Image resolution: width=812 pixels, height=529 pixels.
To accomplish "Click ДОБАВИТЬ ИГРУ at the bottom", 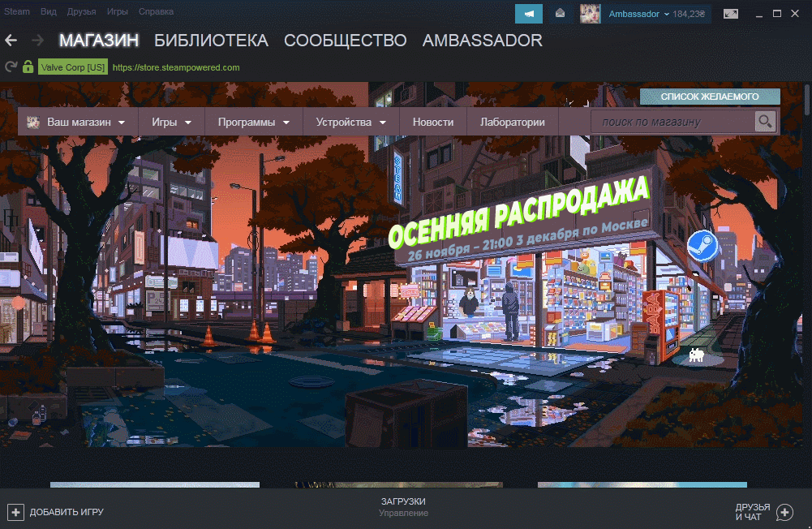I will pos(67,513).
